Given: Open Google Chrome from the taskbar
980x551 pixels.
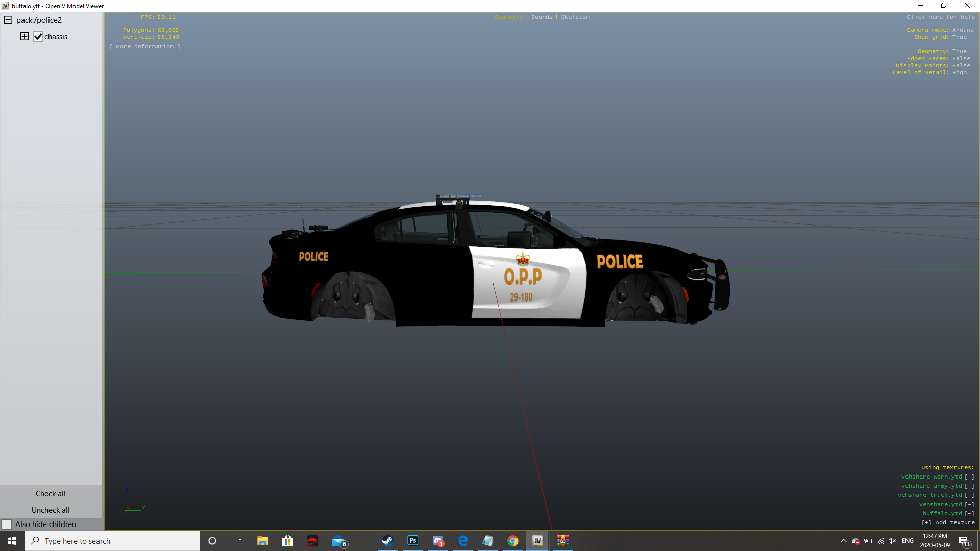Looking at the screenshot, I should pyautogui.click(x=512, y=541).
